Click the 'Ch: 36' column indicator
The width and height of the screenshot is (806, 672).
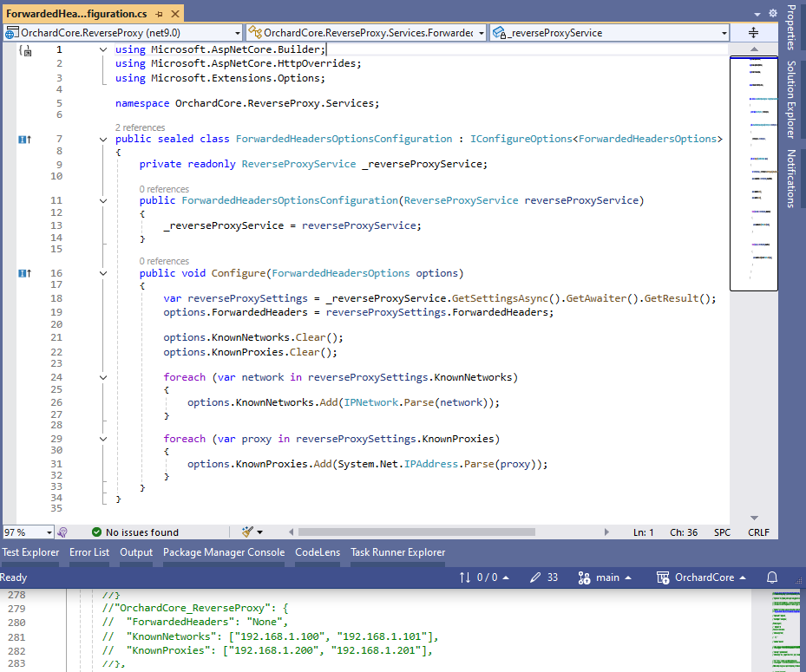pos(683,532)
